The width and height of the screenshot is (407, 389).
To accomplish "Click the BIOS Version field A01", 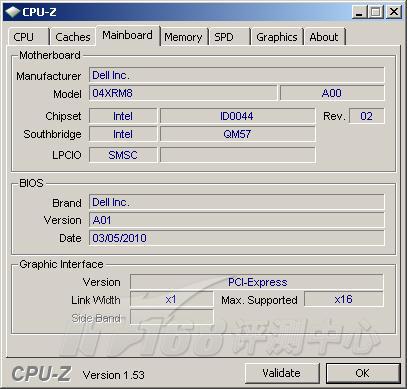I will coord(237,220).
